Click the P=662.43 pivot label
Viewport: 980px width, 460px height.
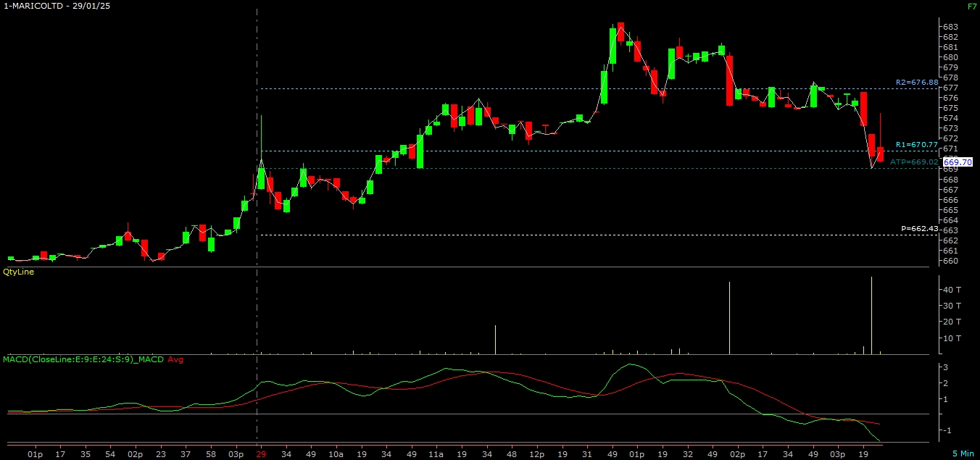[920, 228]
